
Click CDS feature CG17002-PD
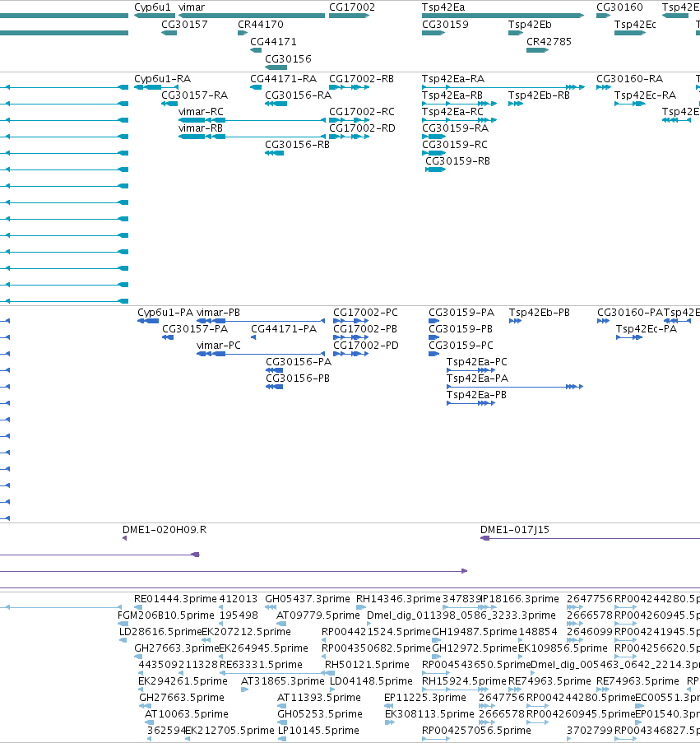[366, 346]
